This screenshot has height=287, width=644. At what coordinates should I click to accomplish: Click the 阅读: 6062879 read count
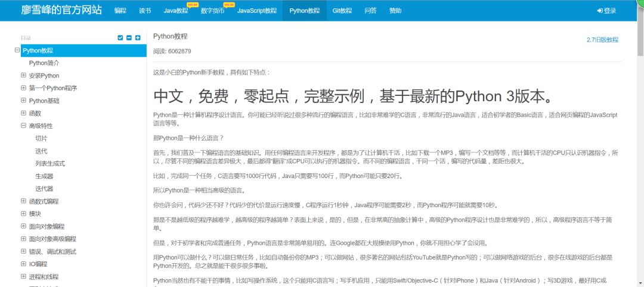click(172, 51)
